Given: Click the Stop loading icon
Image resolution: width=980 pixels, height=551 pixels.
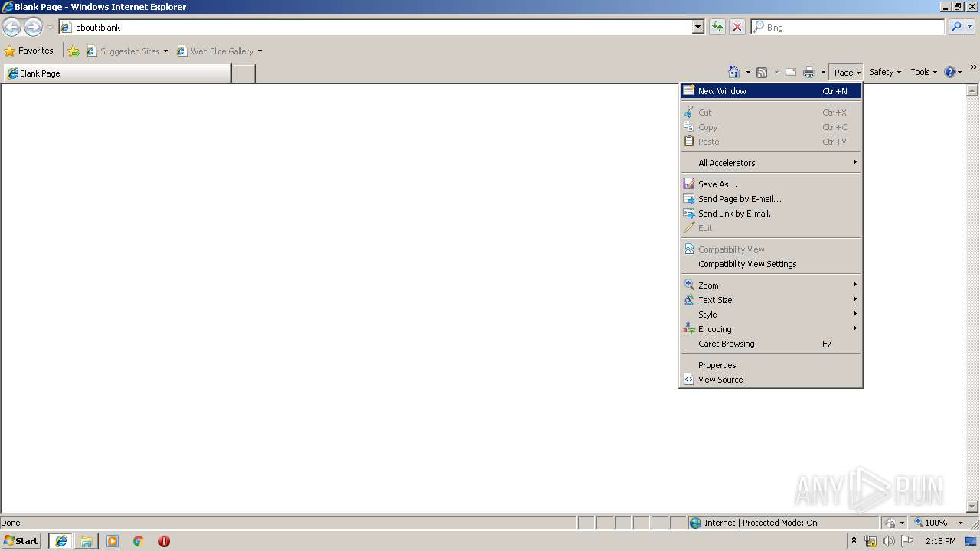Looking at the screenshot, I should 737,27.
